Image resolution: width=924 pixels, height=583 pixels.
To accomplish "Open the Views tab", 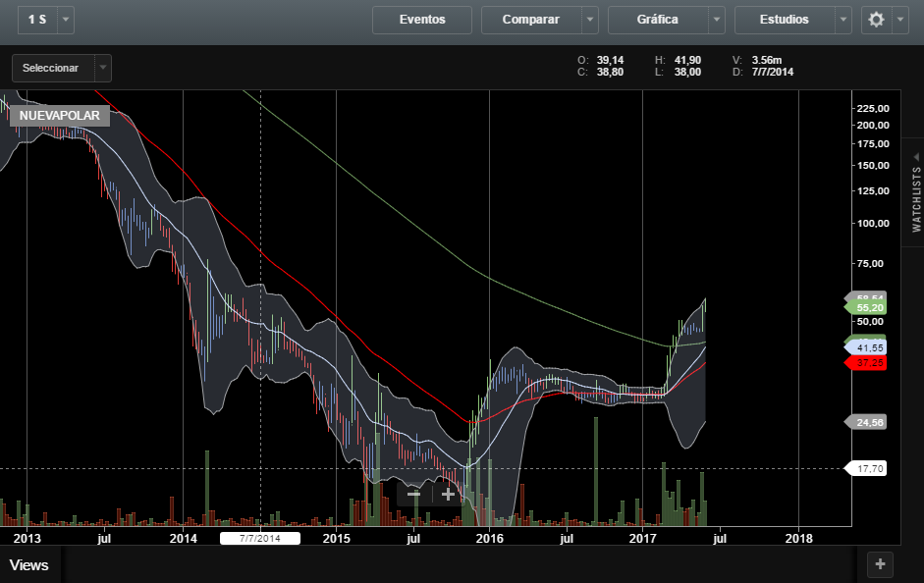I will [29, 565].
